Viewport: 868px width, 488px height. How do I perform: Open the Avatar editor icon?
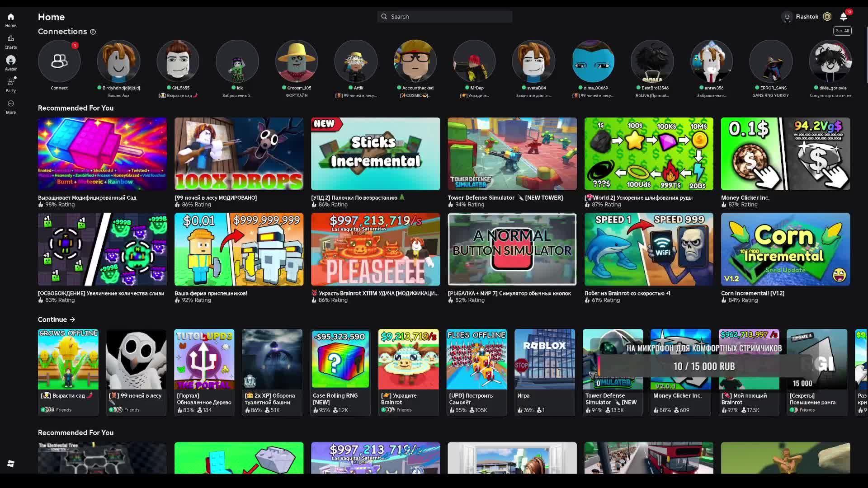pyautogui.click(x=11, y=61)
